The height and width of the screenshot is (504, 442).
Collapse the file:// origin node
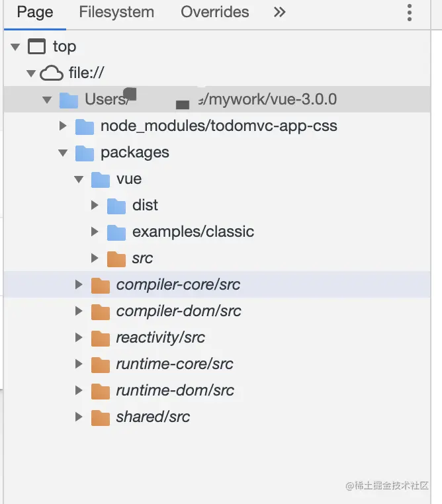pos(31,73)
